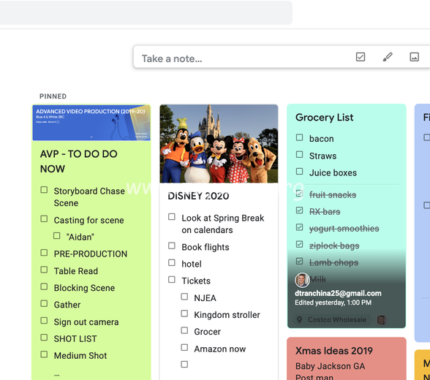Check the Juice boxes item

pyautogui.click(x=300, y=172)
